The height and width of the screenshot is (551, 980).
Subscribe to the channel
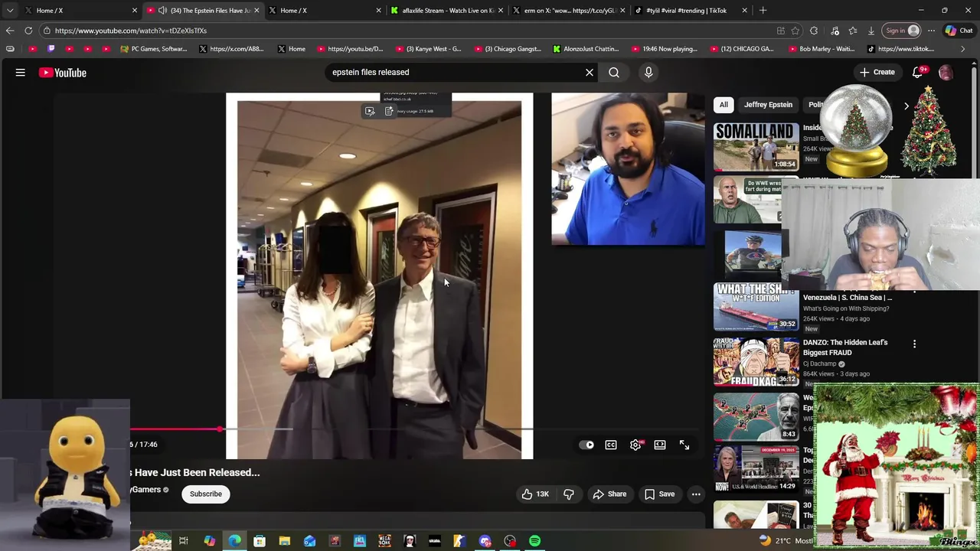coord(206,494)
